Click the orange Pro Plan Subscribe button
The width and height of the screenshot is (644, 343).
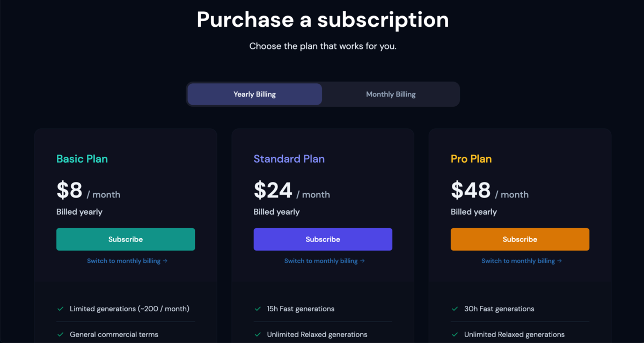click(x=520, y=239)
